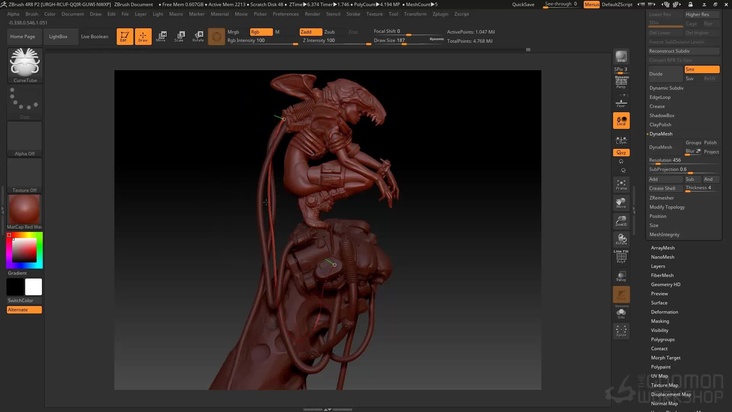732x412 pixels.
Task: Click the QuickSave button
Action: [x=523, y=4]
